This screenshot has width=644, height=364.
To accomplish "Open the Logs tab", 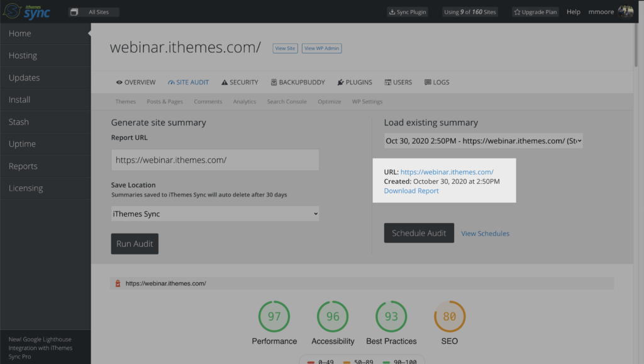I will coord(436,82).
